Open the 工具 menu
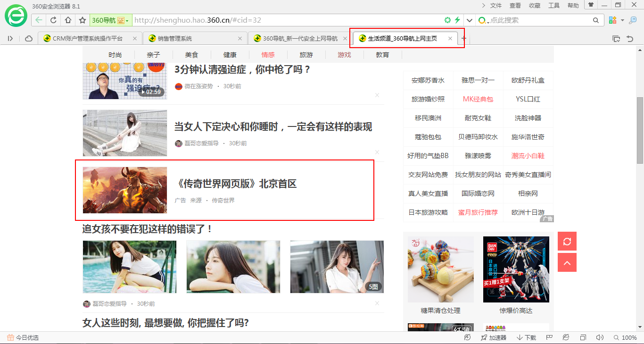The height and width of the screenshot is (344, 644). pos(553,6)
